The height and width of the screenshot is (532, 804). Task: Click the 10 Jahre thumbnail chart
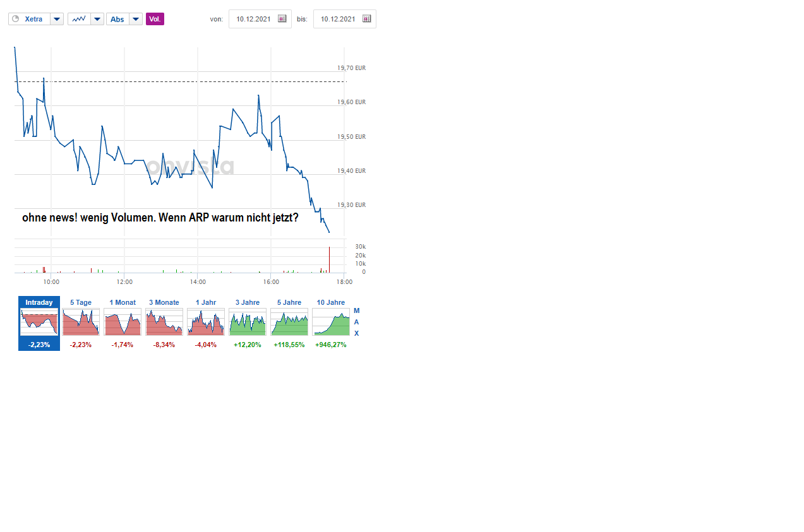[x=330, y=322]
